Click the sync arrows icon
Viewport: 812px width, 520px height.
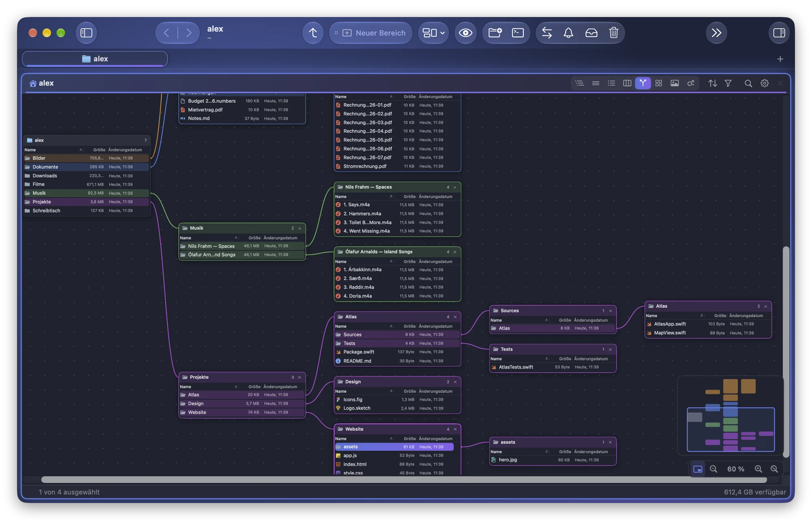(547, 33)
